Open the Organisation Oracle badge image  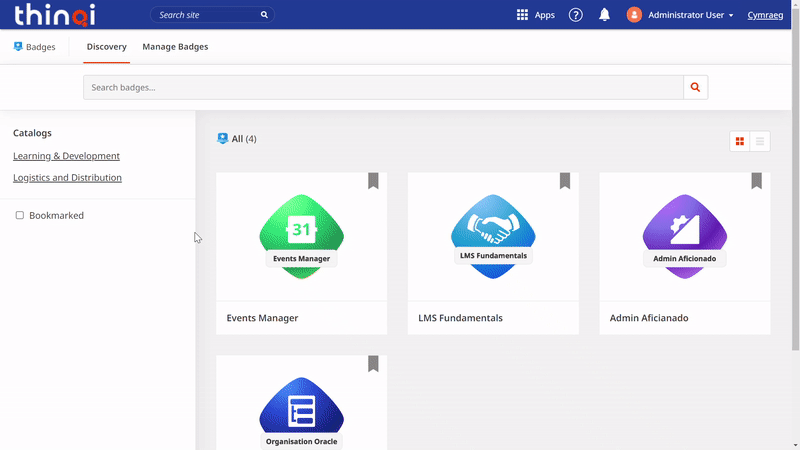click(302, 413)
